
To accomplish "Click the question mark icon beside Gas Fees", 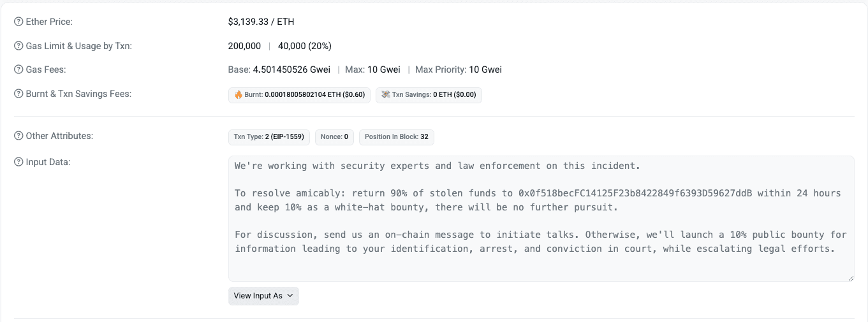I will click(18, 70).
